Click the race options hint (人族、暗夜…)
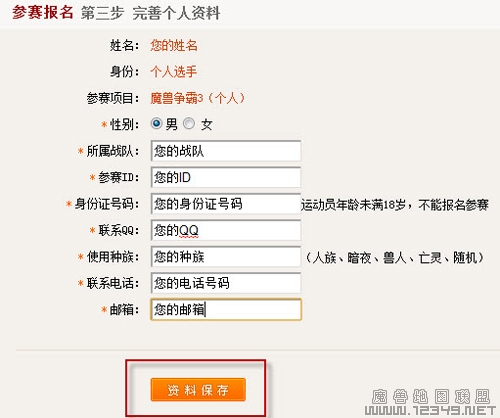500x418 pixels. 394,257
